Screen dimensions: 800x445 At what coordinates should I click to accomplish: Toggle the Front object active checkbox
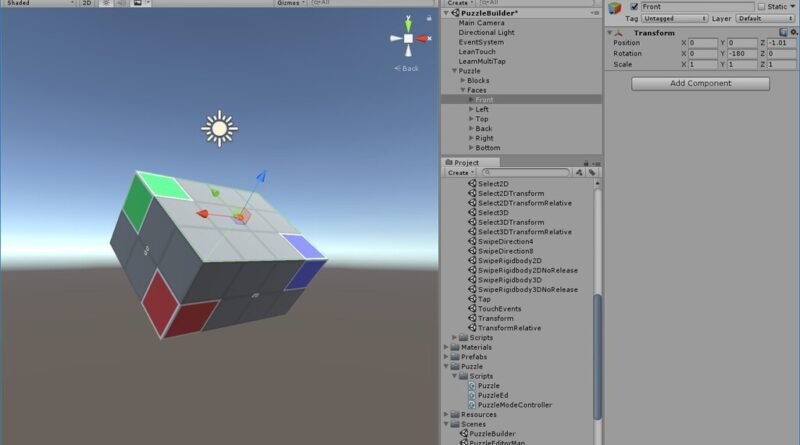[634, 7]
